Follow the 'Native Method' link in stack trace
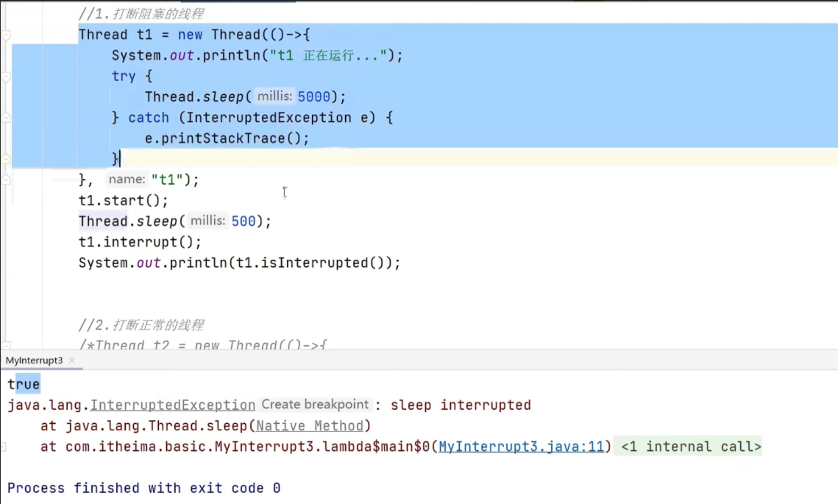The image size is (838, 504). point(310,425)
